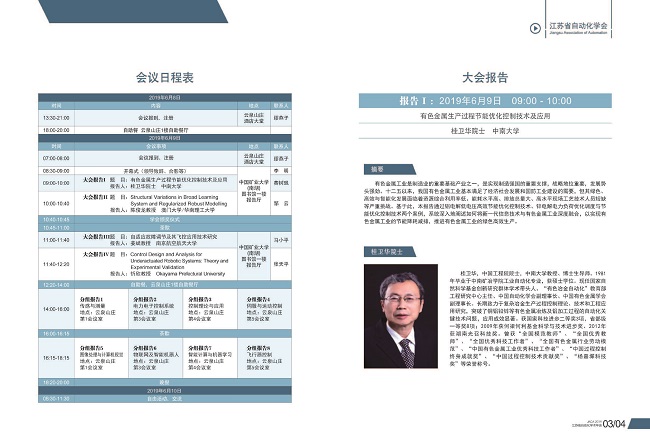Click the 内容 column header under 2019年6月8日
The width and height of the screenshot is (650, 444).
156,106
